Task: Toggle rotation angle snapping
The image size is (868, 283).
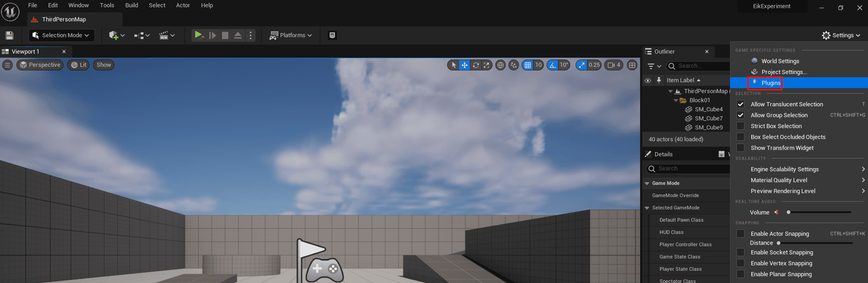Action: (552, 65)
